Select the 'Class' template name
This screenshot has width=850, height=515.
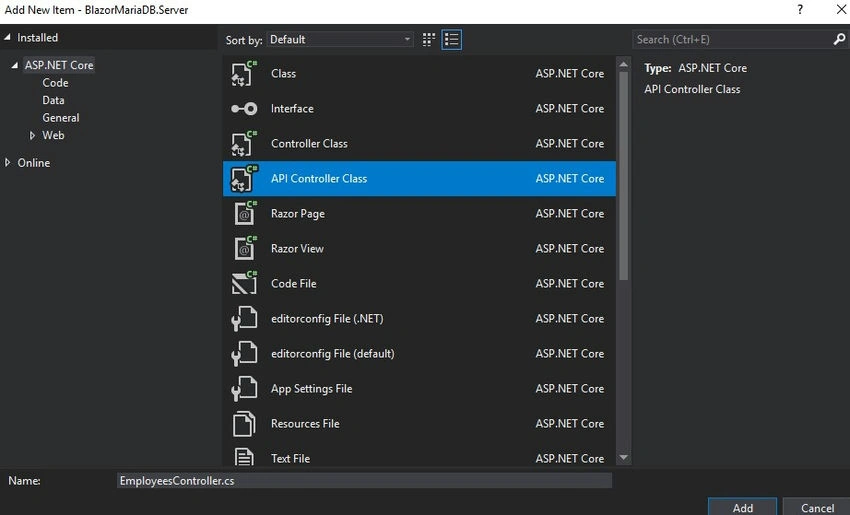tap(284, 73)
